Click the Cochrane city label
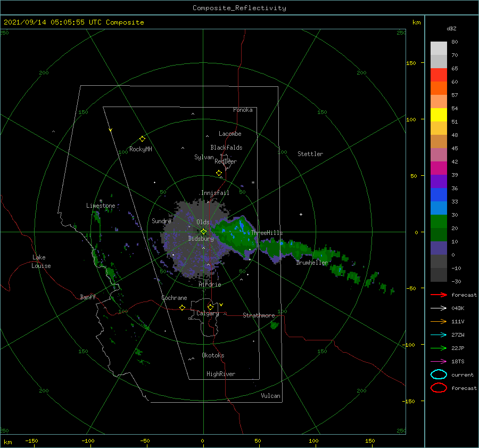Viewport: 479px width, 448px height. (x=174, y=298)
